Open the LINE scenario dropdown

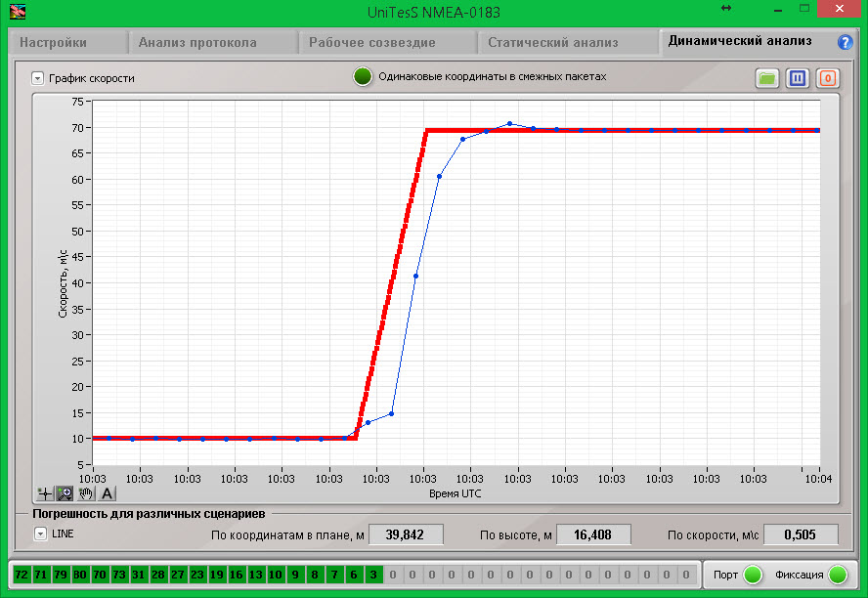pos(41,534)
